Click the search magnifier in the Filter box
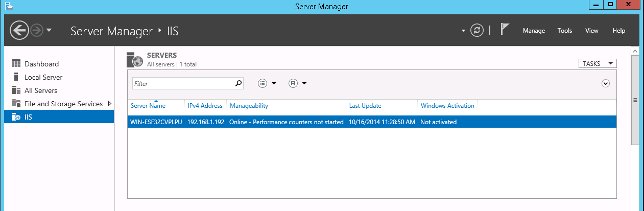 pyautogui.click(x=238, y=83)
